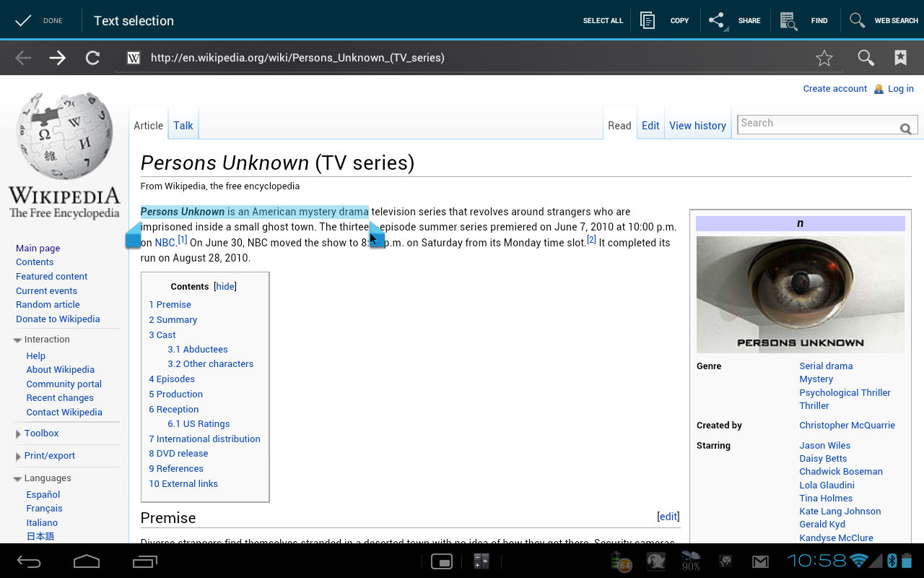The image size is (924, 578).
Task: Open the Chadwick Boseman link
Action: pyautogui.click(x=841, y=472)
